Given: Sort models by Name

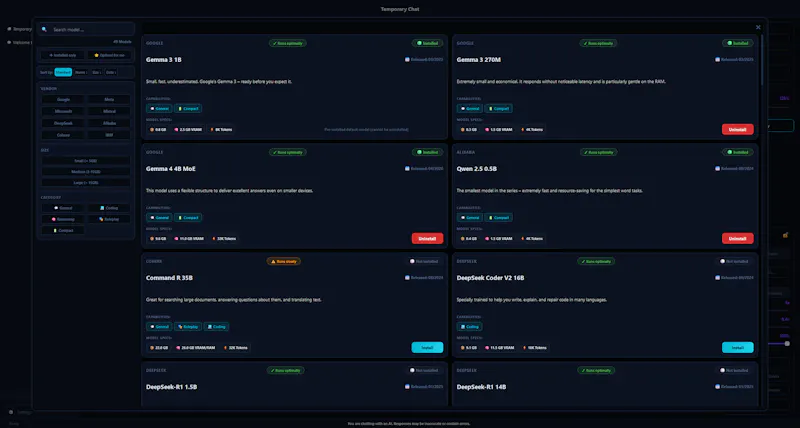Looking at the screenshot, I should coord(81,72).
